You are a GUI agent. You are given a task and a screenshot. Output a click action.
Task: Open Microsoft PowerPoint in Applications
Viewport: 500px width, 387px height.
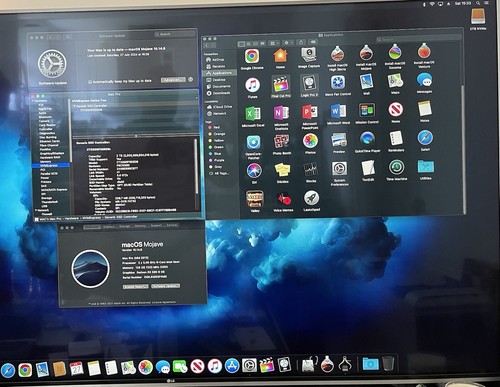point(310,112)
